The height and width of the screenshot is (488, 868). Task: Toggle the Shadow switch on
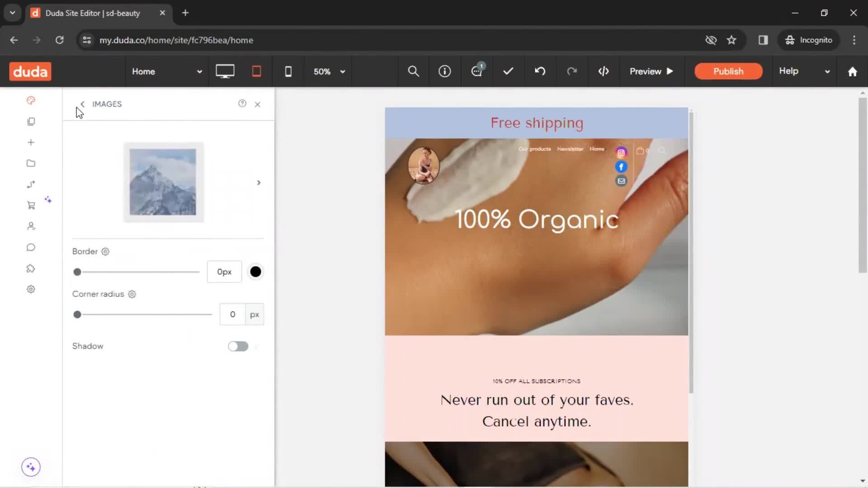(x=238, y=346)
